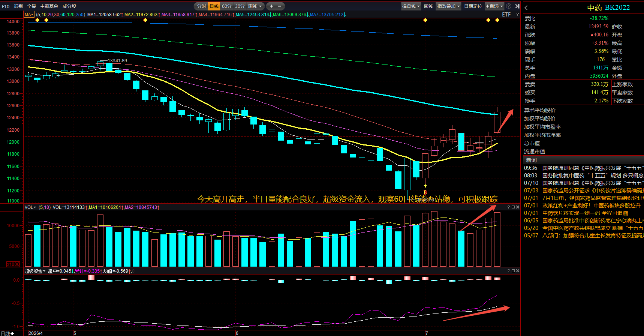Screen dimensions: 644x336
Task: Click the B buy signal marker on chart
Action: pos(425,192)
